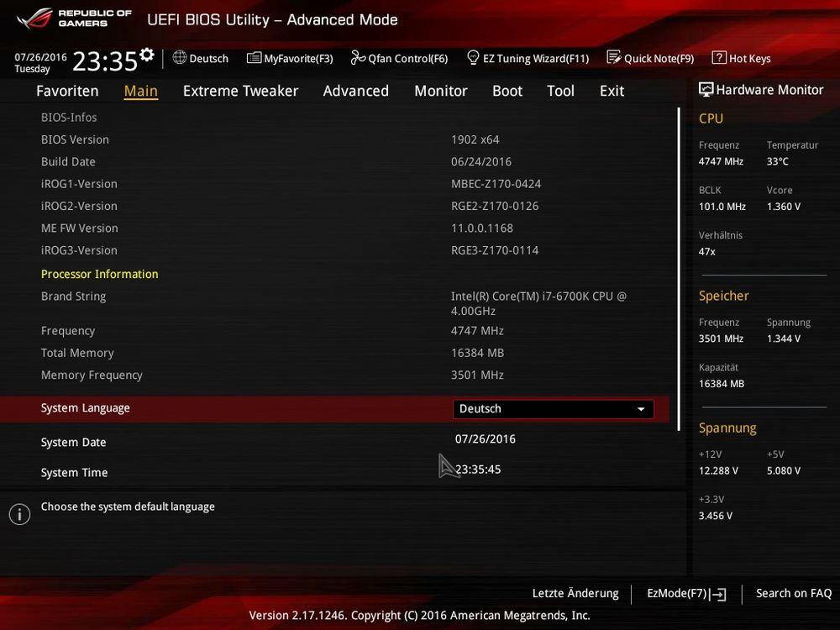Click the CPU heading in Hardware Monitor
The image size is (840, 630).
[x=711, y=119]
